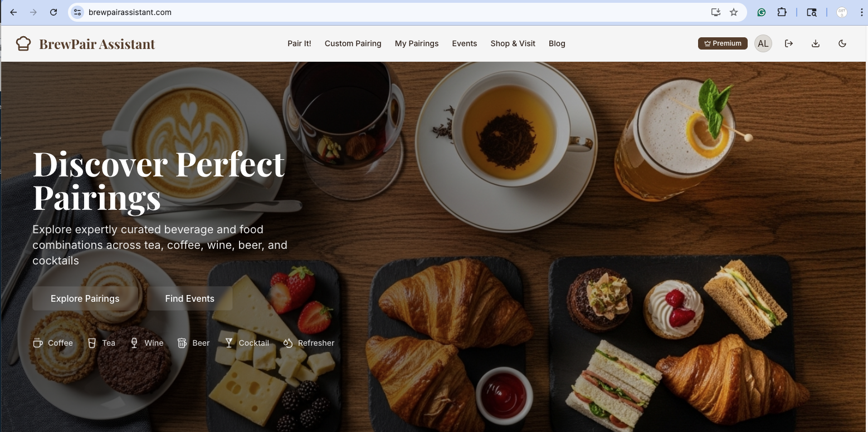868x432 pixels.
Task: Open the Pair It! menu item
Action: coord(299,43)
